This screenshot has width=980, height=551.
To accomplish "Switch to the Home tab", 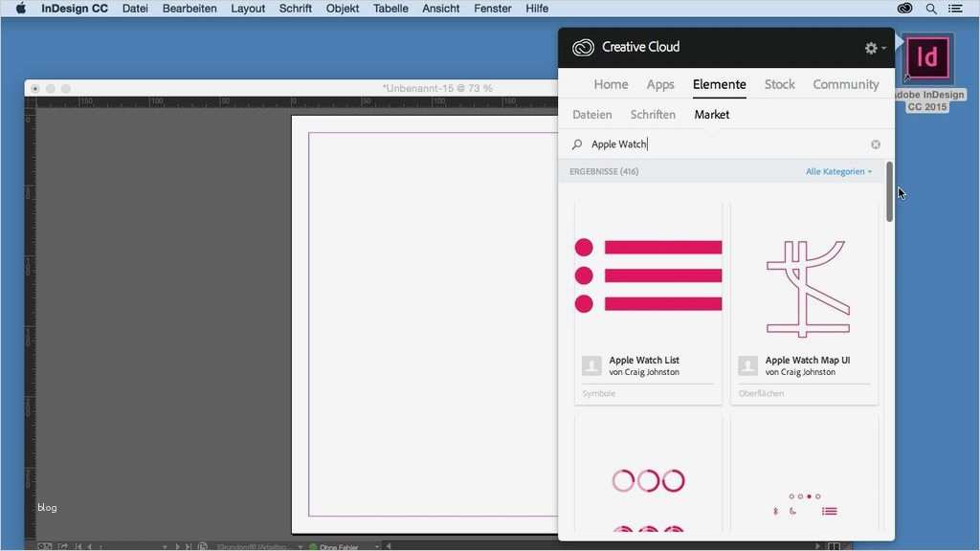I will (611, 84).
